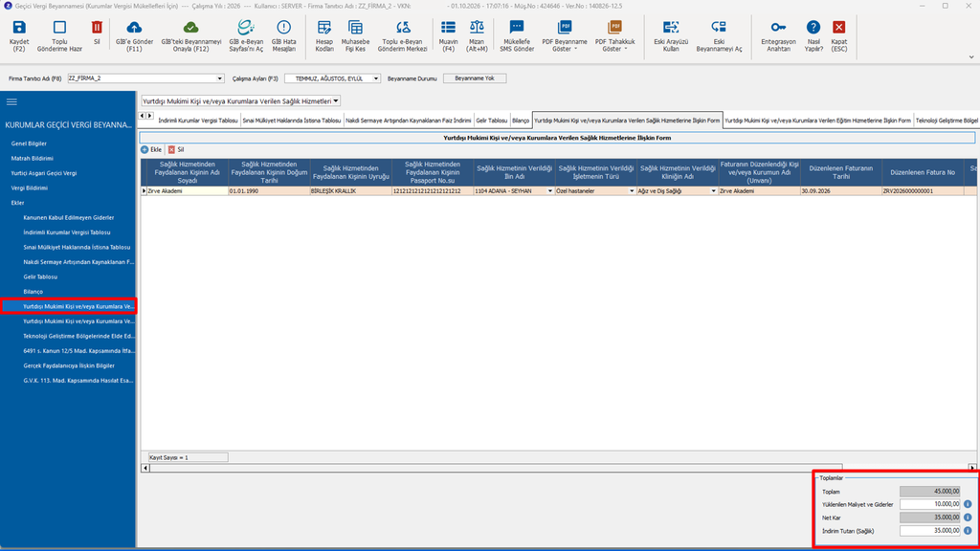This screenshot has width=980, height=551.
Task: Open the Mizan (Alt+M) trial balance
Action: [x=477, y=35]
